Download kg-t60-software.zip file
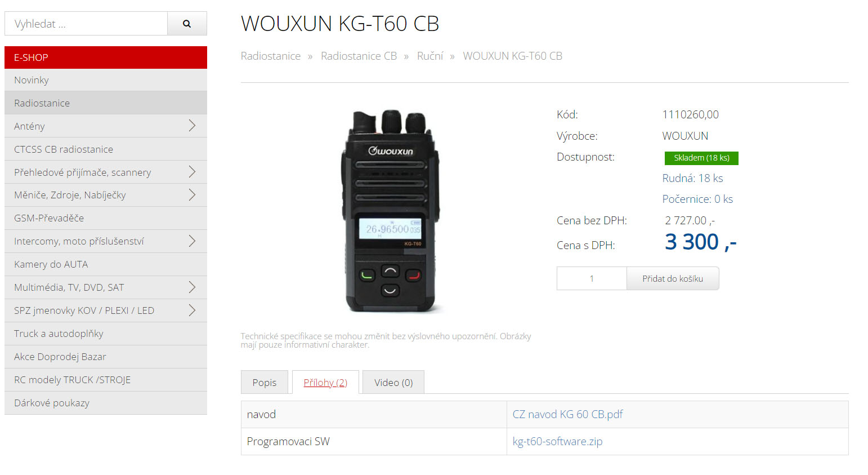 pos(557,441)
